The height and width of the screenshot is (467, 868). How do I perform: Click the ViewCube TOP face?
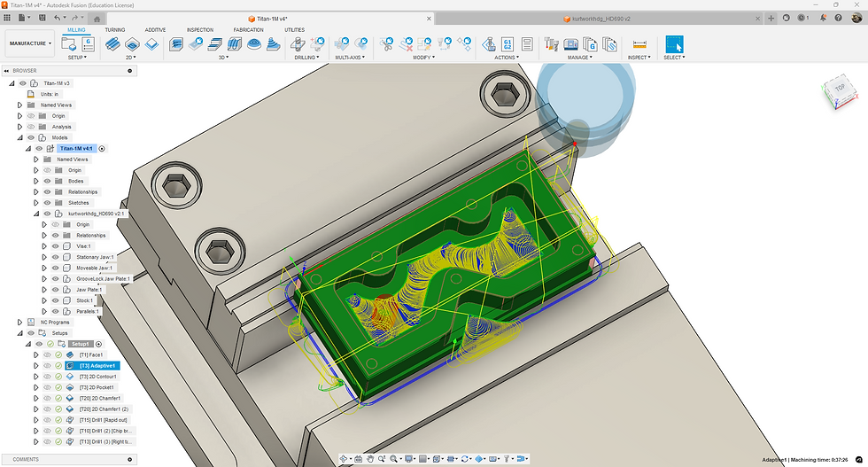840,88
